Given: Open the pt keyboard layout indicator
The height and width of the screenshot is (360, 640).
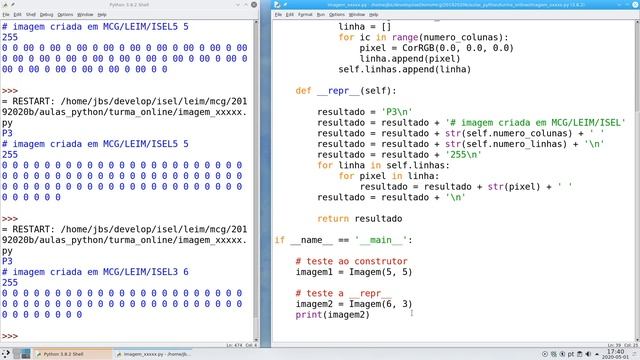Looking at the screenshot, I should [571, 354].
